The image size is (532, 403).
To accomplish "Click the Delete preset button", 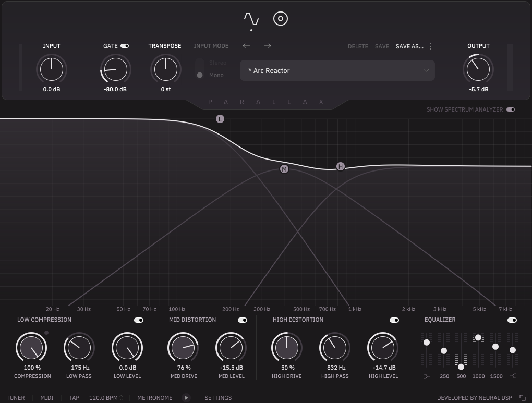I will click(x=358, y=46).
